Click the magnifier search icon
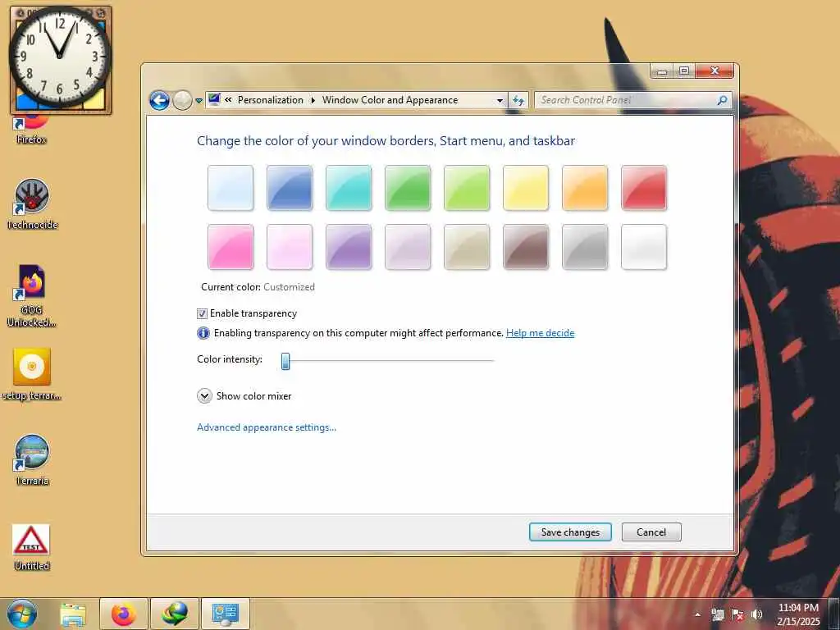This screenshot has height=630, width=840. (x=722, y=100)
